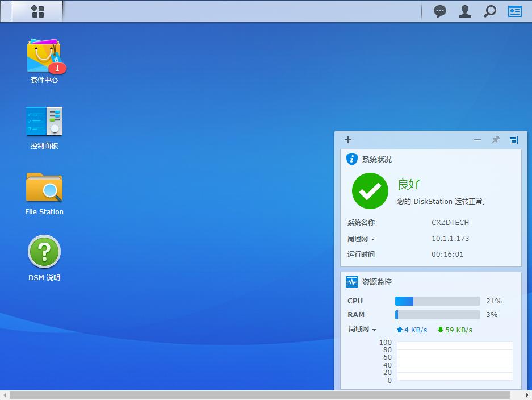The width and height of the screenshot is (532, 400).
Task: Toggle widget panel dock layout icon
Action: (x=514, y=140)
